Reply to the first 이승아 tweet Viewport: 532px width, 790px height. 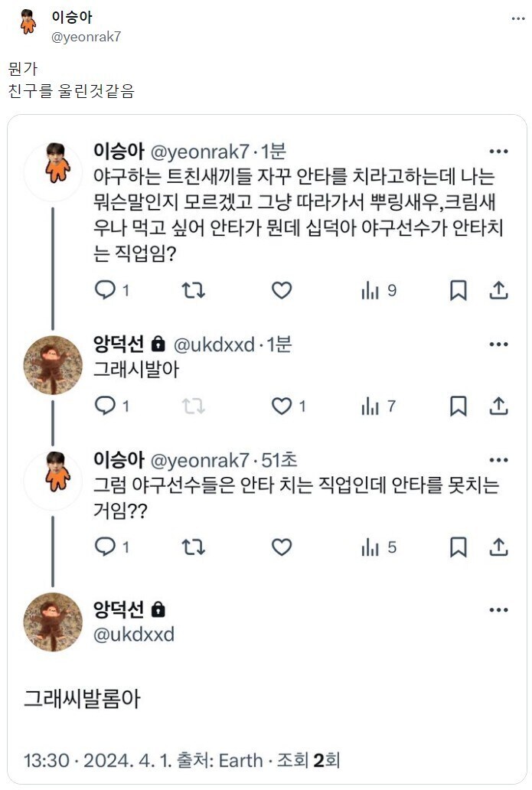point(105,291)
